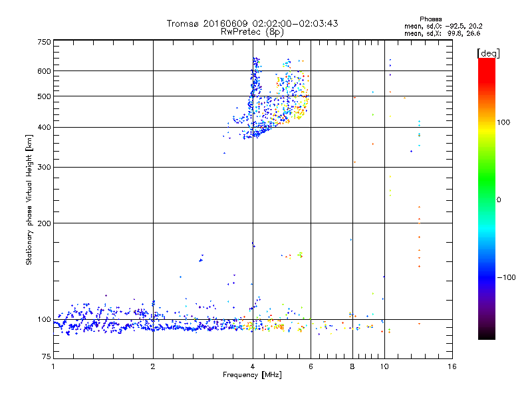Click the 'Frequency [MHz]' axis label
This screenshot has width=532, height=399.
[x=252, y=375]
